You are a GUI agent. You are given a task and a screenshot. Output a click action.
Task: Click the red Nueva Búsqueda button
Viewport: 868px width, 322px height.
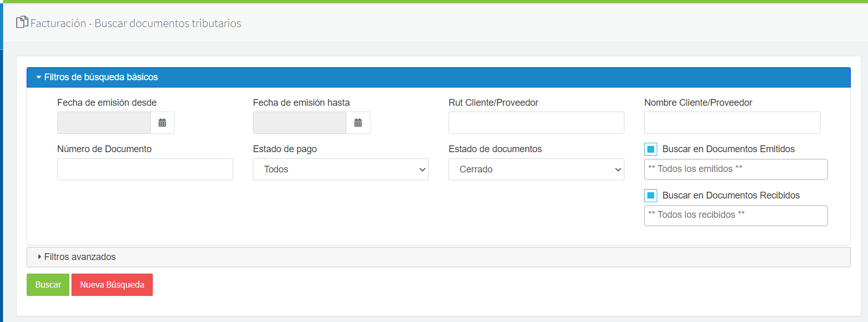point(112,285)
